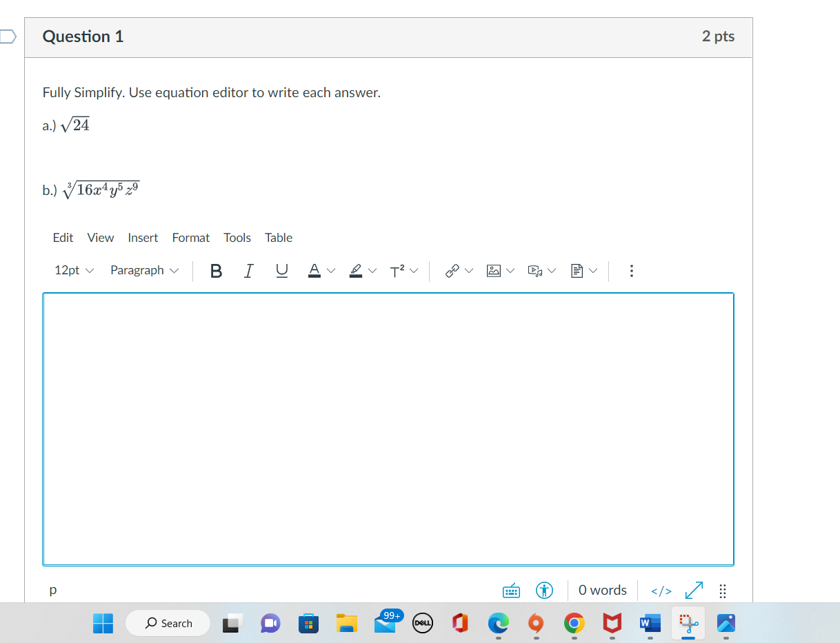This screenshot has width=840, height=643.
Task: Open Microsoft Edge from the taskbar
Action: point(497,623)
